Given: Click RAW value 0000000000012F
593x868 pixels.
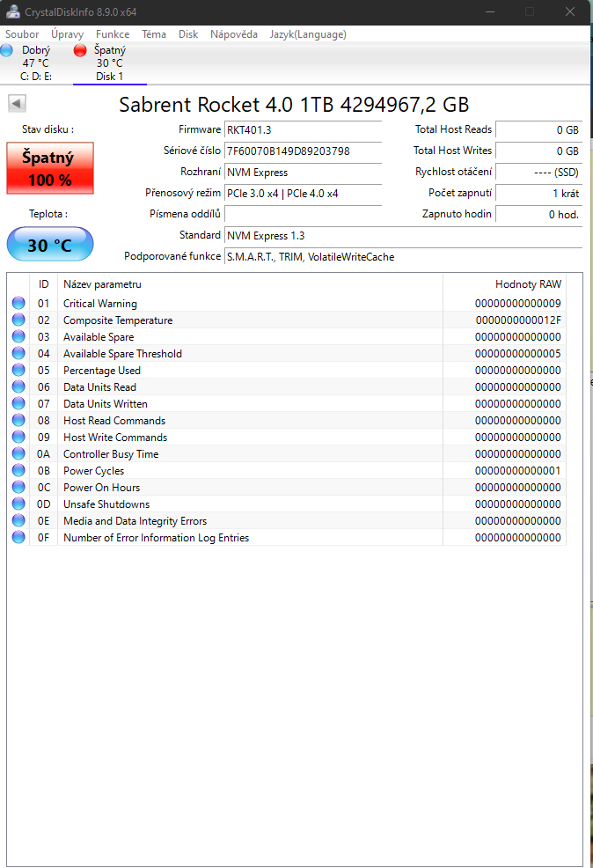Looking at the screenshot, I should 517,320.
